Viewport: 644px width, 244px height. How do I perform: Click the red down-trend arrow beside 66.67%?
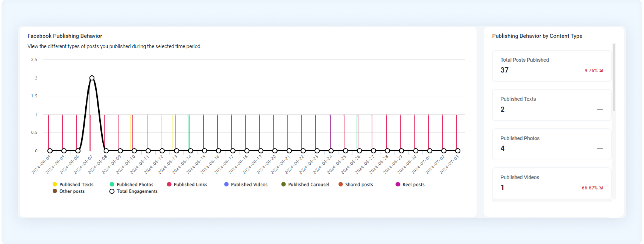(601, 188)
